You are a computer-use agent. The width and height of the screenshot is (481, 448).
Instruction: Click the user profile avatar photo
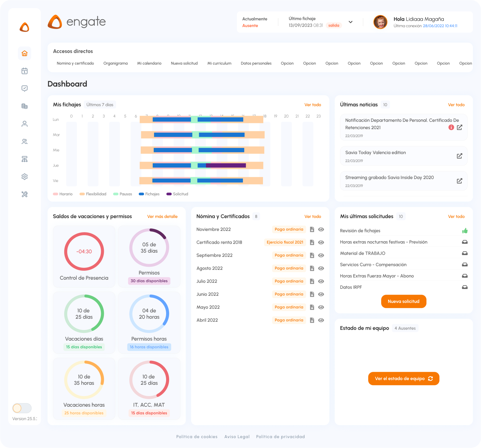tap(380, 22)
